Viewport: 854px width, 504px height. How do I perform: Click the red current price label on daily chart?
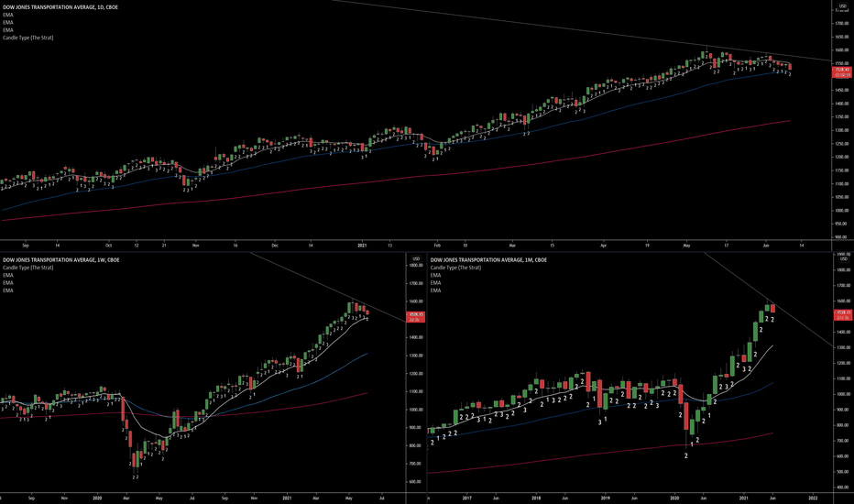(x=842, y=71)
